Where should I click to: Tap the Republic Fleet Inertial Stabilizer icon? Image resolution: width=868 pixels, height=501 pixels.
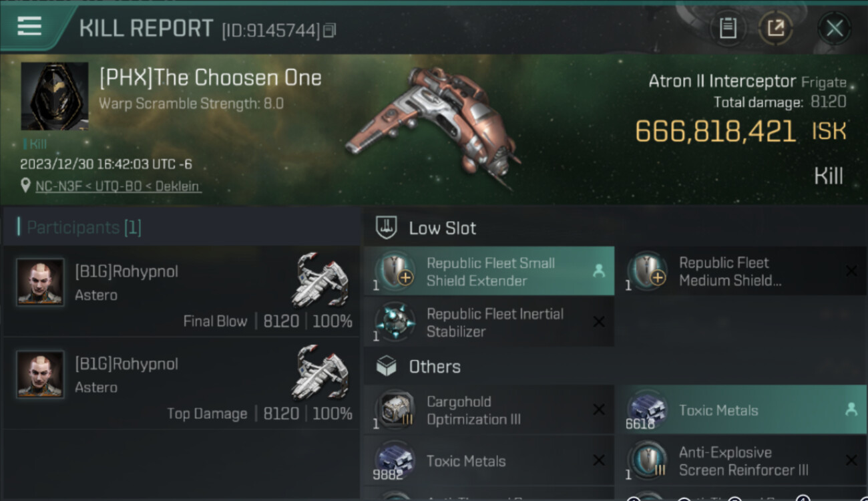(x=395, y=321)
